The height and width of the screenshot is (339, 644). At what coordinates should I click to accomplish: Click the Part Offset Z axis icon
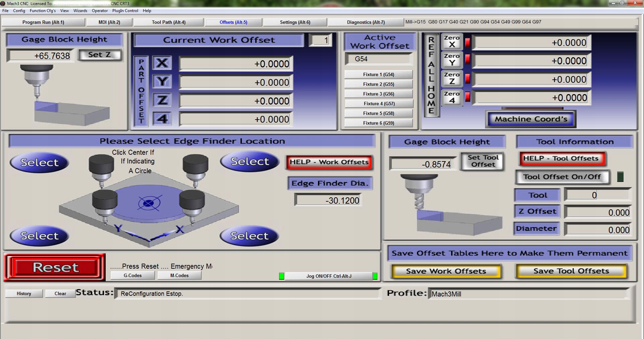162,100
